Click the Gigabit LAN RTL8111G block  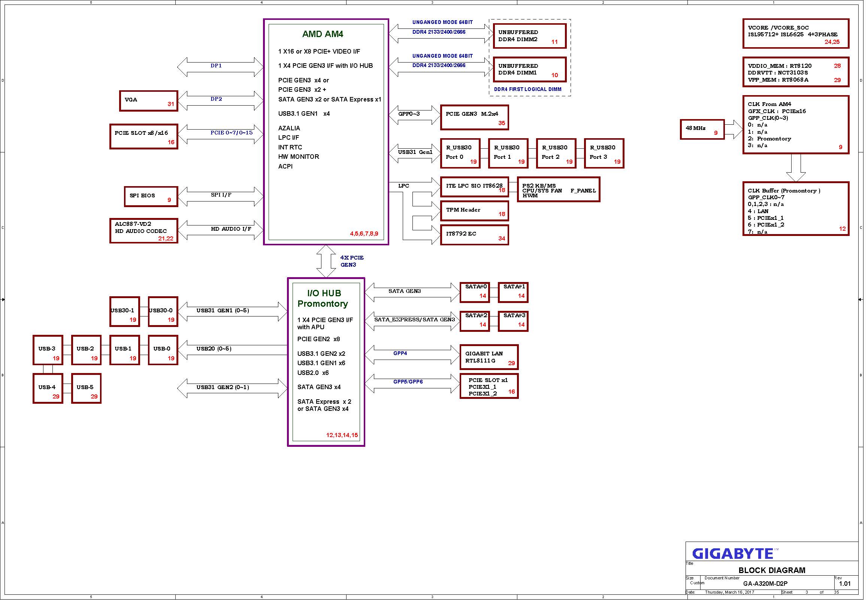(490, 358)
